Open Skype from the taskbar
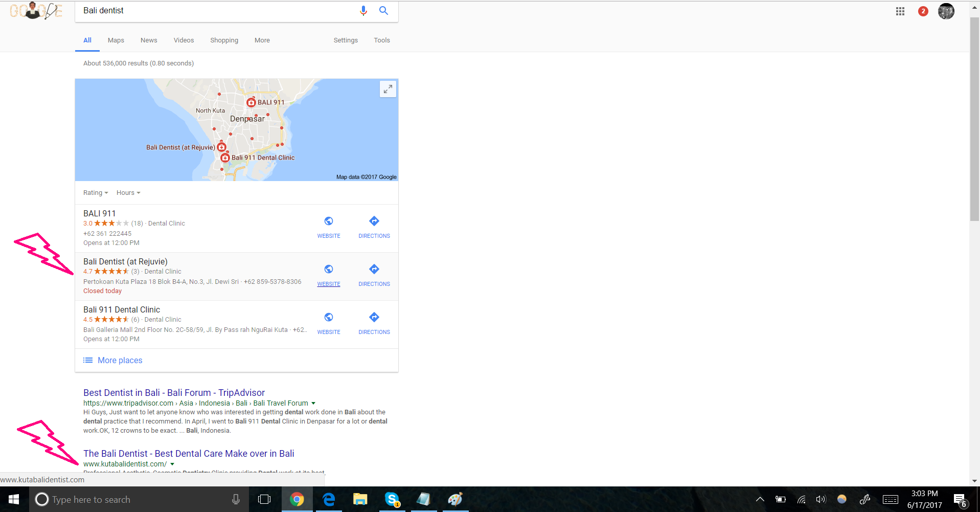The height and width of the screenshot is (512, 980). coord(392,499)
